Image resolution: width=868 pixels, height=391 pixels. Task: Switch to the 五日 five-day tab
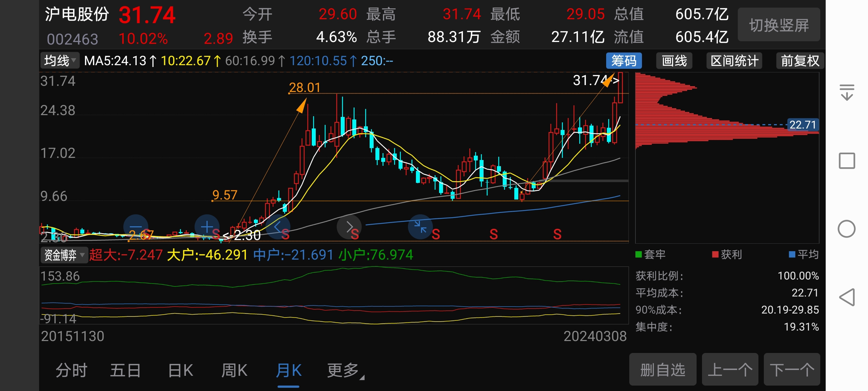point(125,370)
